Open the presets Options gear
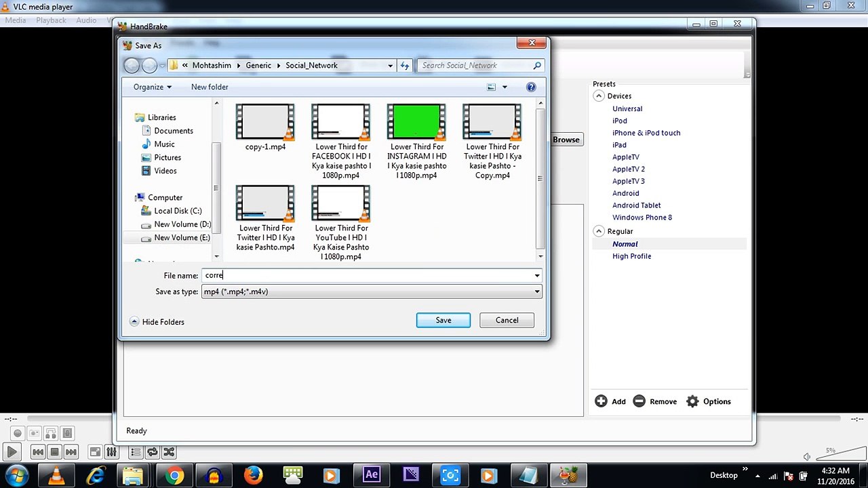The height and width of the screenshot is (488, 868). point(708,401)
